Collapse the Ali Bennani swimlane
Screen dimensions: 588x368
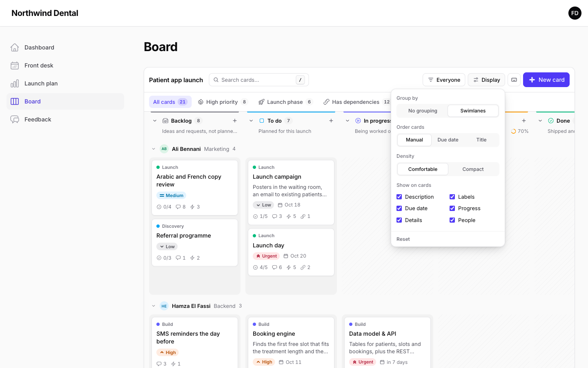[154, 149]
